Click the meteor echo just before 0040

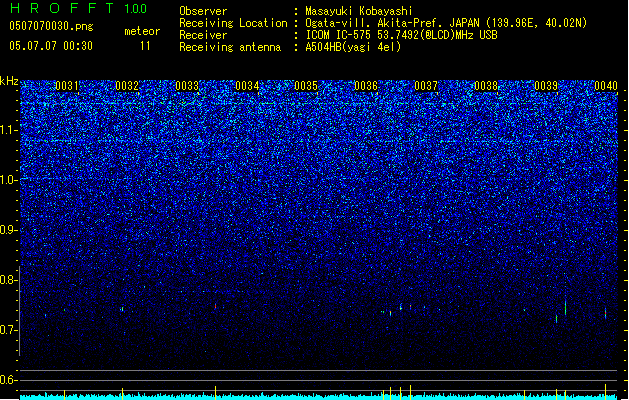605,313
